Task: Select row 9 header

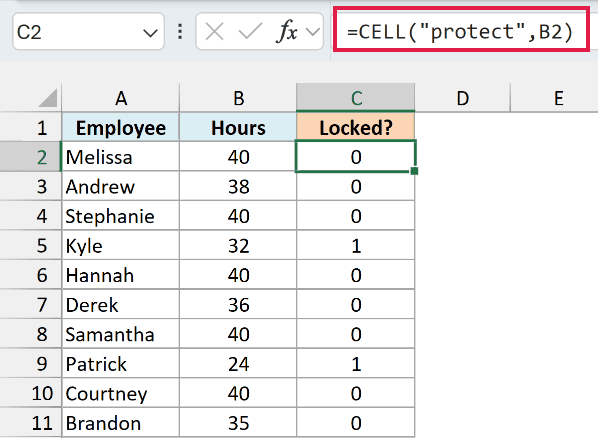Action: coord(31,364)
